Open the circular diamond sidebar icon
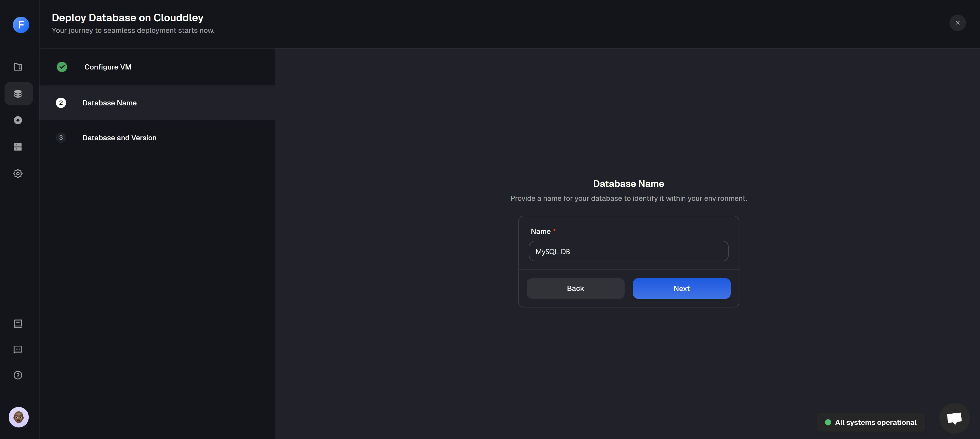 (18, 120)
